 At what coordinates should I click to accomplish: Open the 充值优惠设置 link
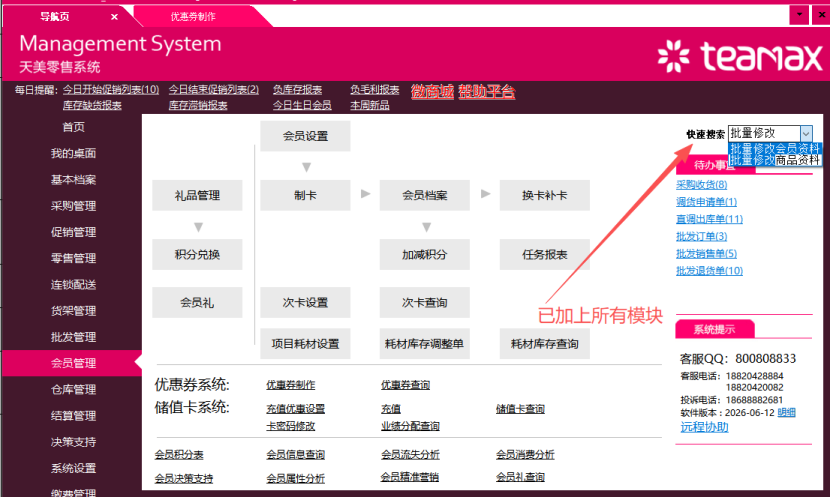[295, 409]
